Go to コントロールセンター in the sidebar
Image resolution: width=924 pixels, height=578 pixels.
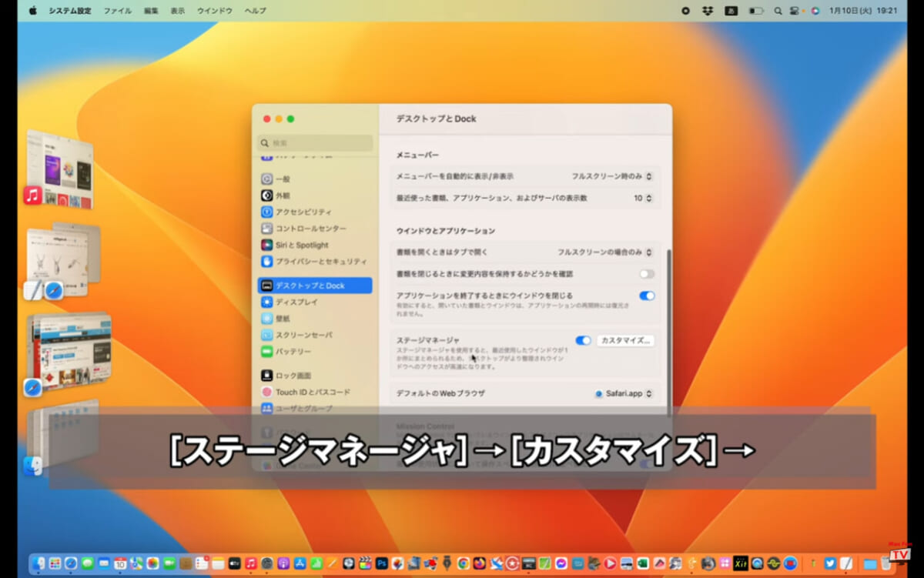314,229
